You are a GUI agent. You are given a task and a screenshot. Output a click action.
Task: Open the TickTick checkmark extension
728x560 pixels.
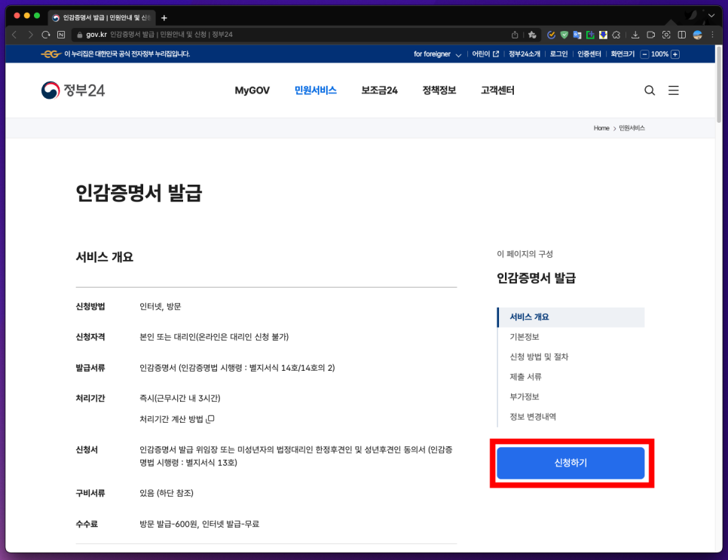[x=551, y=35]
